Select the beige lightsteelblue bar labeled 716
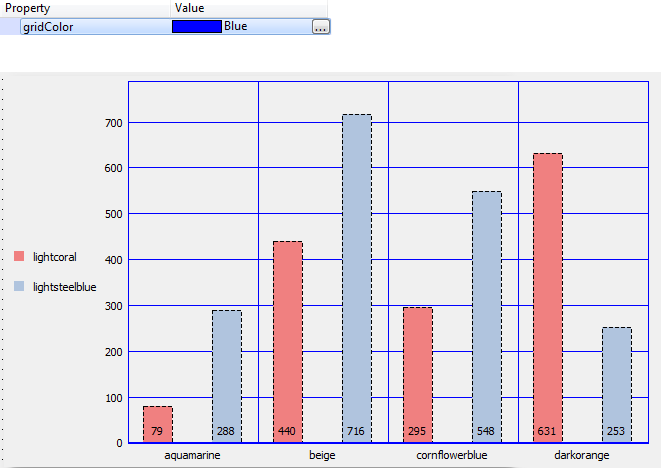 (x=356, y=278)
